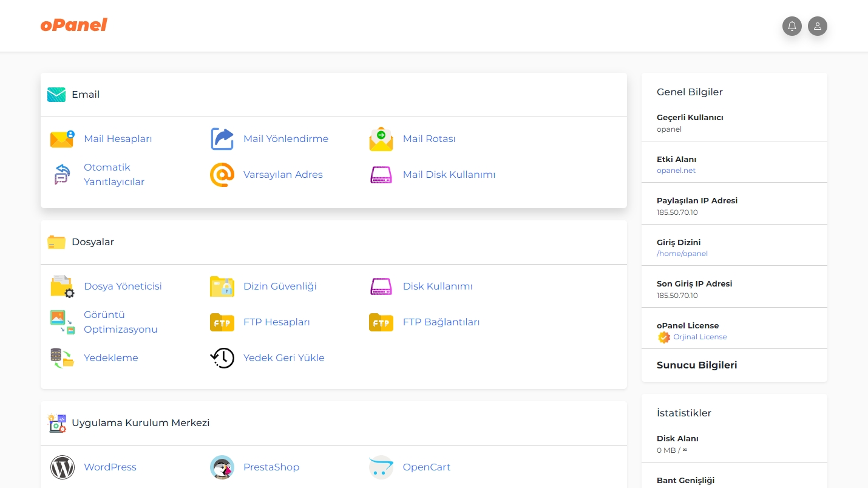Click the Mail Hesapları envelope icon

62,139
